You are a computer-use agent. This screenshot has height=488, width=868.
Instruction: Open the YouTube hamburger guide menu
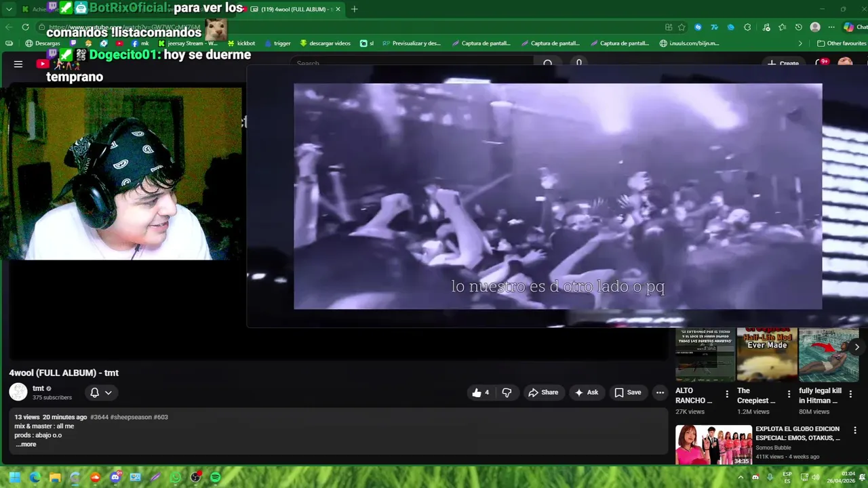18,64
